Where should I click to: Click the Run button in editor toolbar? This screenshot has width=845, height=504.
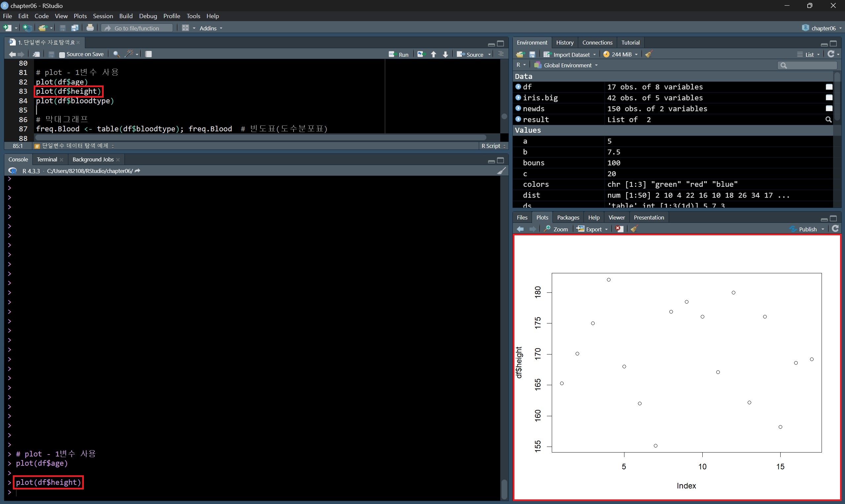[399, 54]
